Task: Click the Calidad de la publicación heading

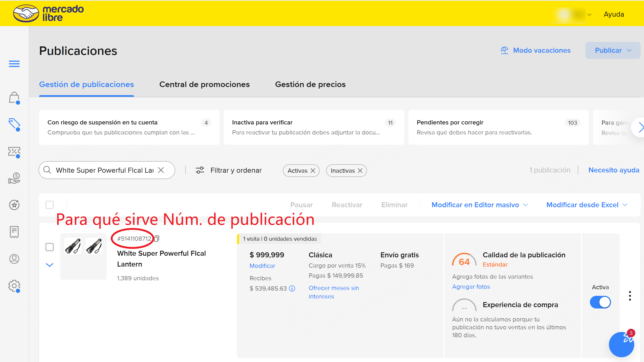Action: pos(524,255)
